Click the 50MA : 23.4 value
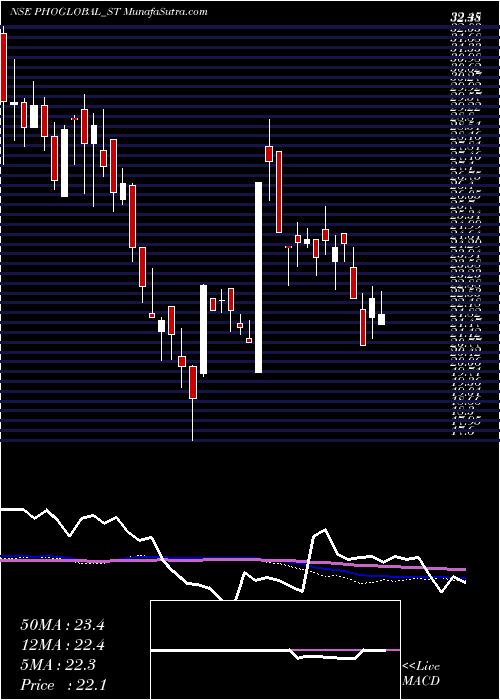Image resolution: width=500 pixels, height=700 pixels. [x=62, y=625]
